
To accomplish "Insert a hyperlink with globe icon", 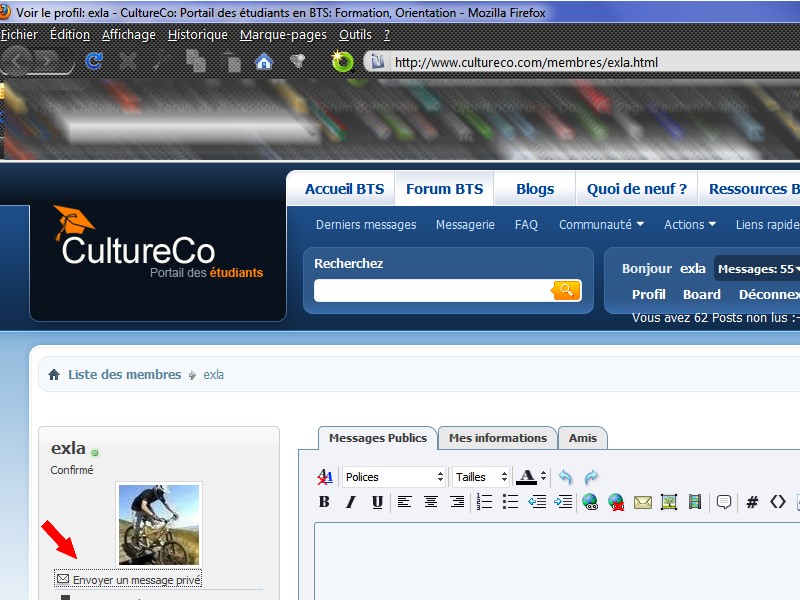I will [589, 502].
